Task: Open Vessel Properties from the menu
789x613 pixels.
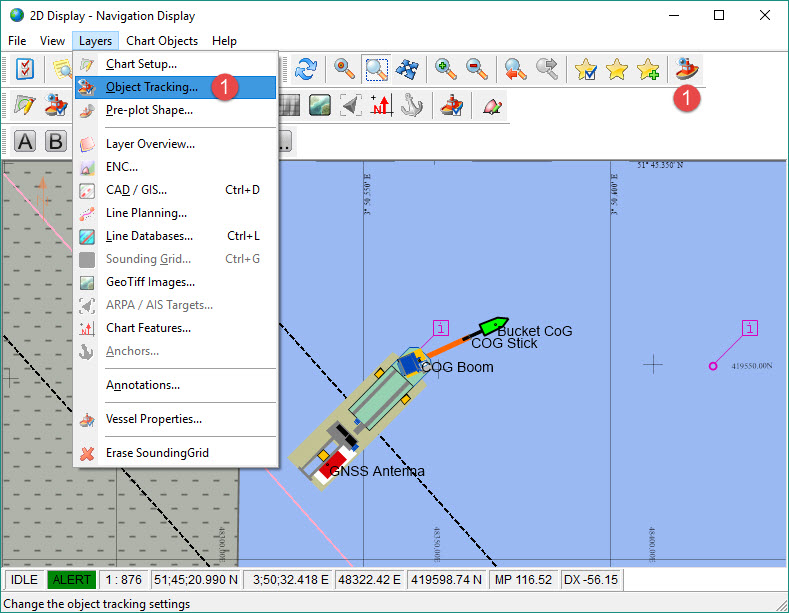Action: point(153,419)
